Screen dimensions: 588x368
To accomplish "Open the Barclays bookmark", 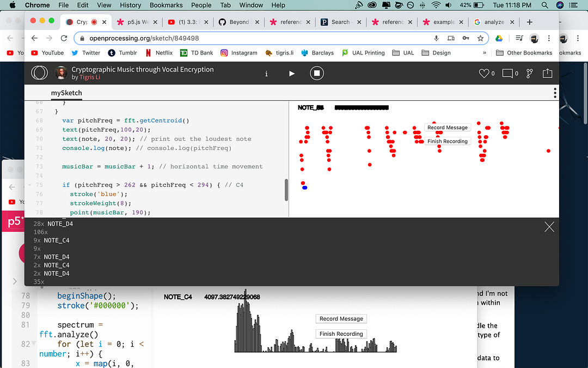I will pos(317,53).
